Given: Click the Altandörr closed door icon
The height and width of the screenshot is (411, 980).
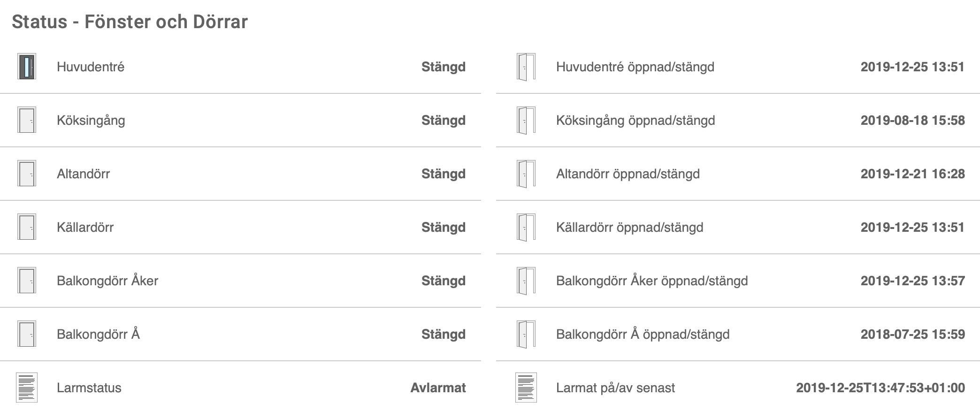Looking at the screenshot, I should (27, 174).
